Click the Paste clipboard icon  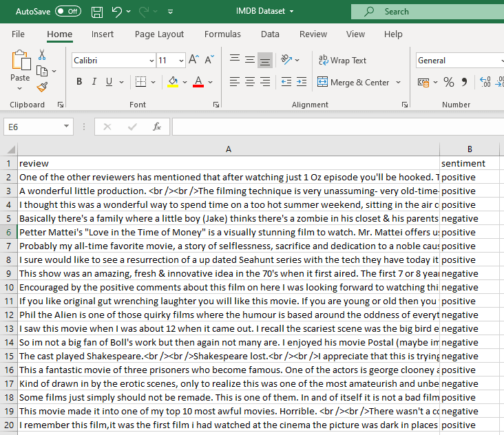21,61
